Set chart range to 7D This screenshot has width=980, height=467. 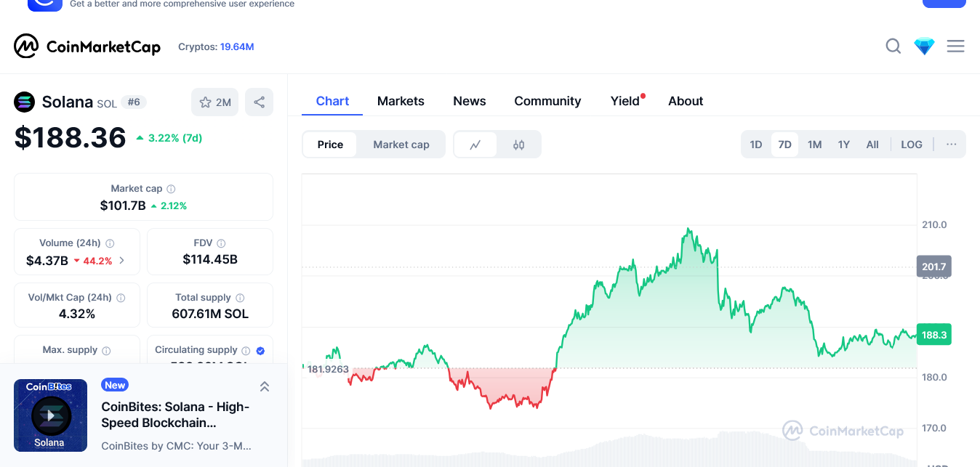784,145
